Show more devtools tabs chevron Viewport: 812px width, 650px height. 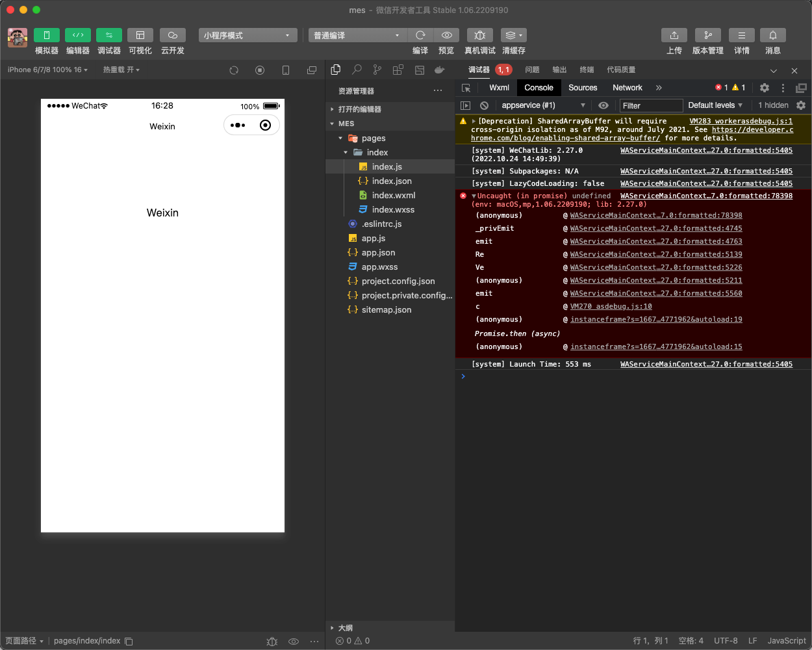tap(659, 88)
